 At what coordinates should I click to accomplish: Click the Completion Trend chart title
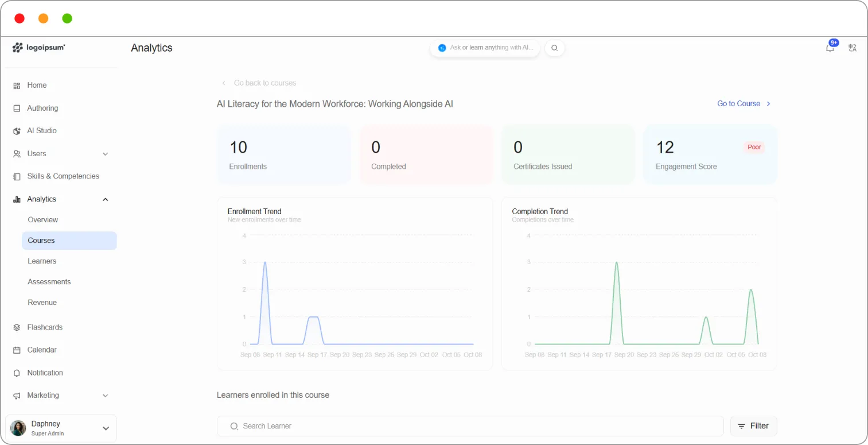pos(540,211)
